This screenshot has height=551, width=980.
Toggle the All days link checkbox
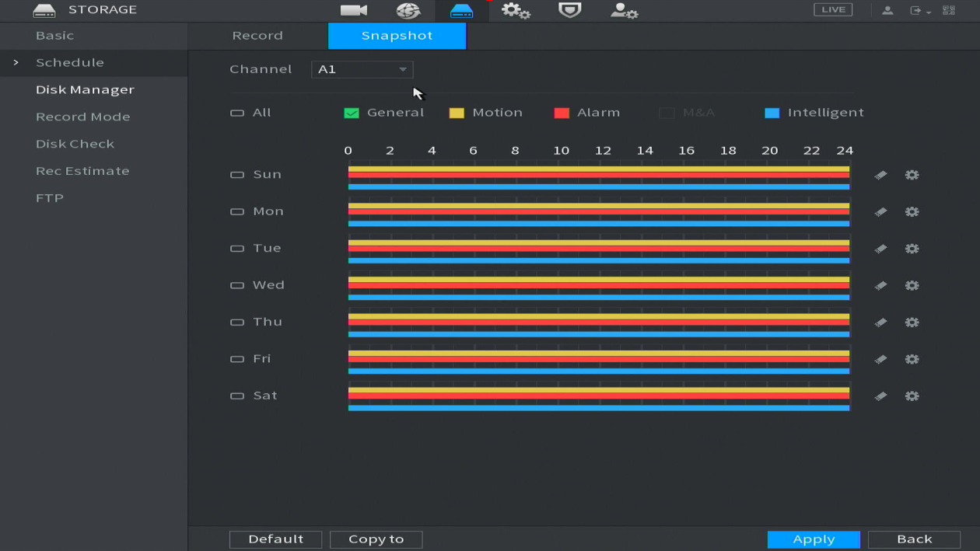237,113
